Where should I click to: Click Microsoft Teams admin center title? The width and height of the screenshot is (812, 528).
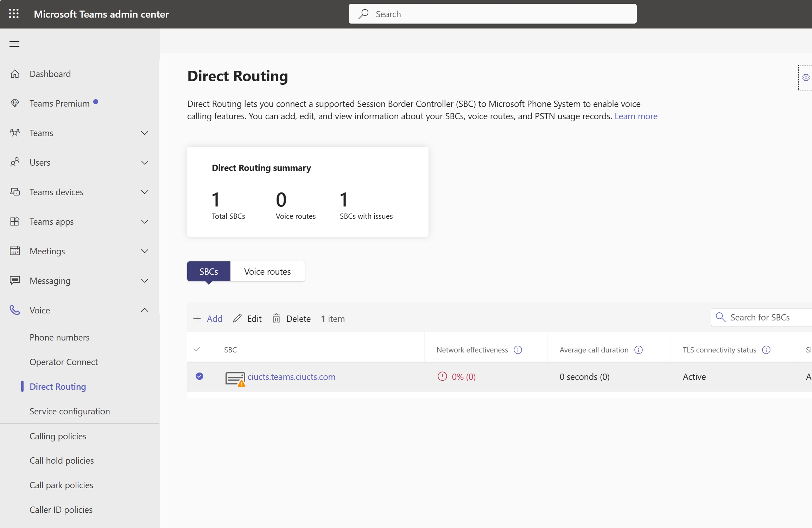101,14
